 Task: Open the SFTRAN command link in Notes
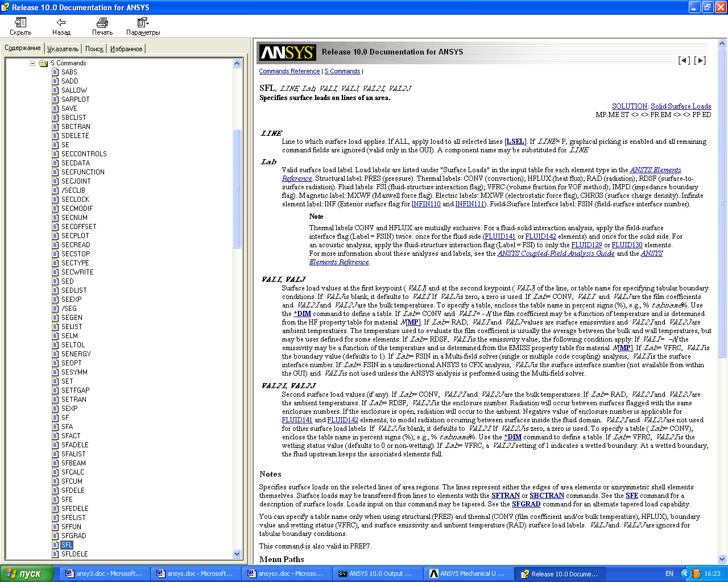[x=506, y=496]
